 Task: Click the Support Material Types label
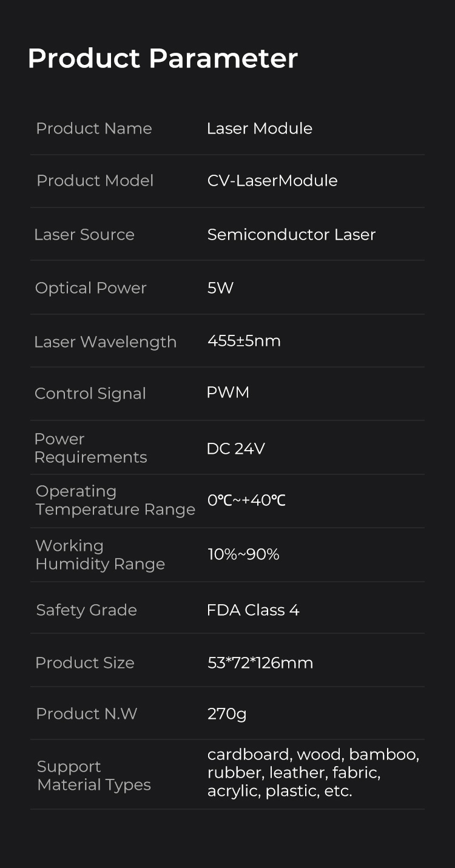94,776
